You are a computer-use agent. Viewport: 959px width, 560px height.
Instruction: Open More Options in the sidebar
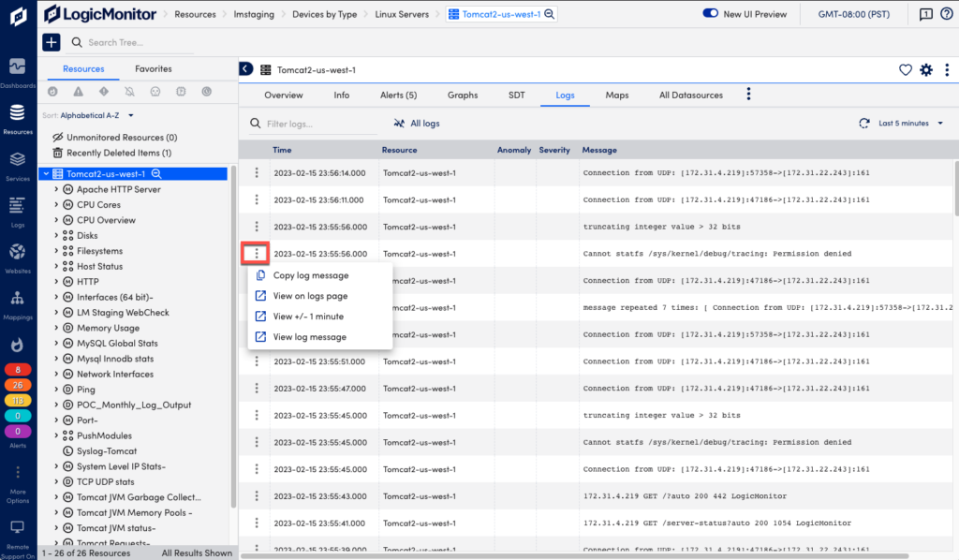(x=18, y=483)
